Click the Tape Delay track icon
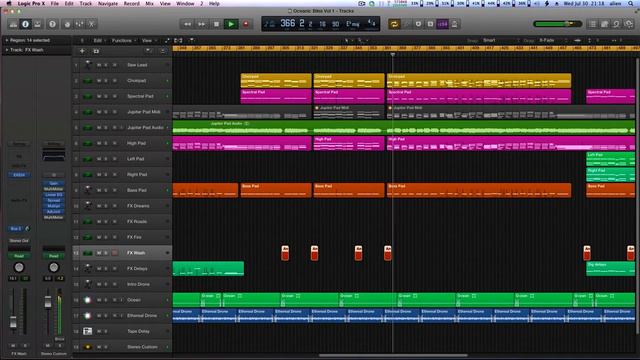640x360 pixels. (x=87, y=331)
